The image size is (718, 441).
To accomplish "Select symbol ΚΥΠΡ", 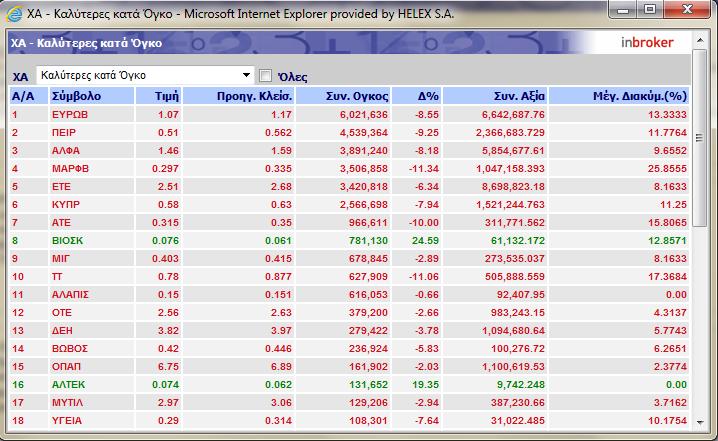I will click(x=66, y=205).
